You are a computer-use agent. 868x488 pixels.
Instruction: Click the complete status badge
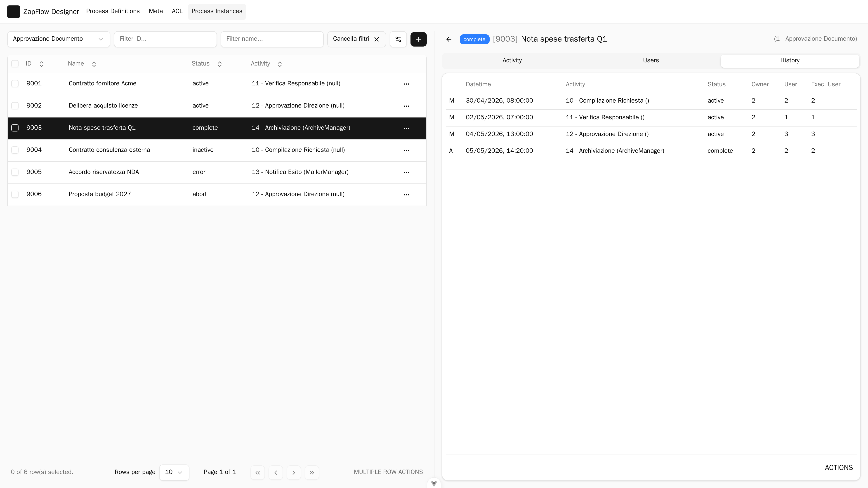point(474,39)
